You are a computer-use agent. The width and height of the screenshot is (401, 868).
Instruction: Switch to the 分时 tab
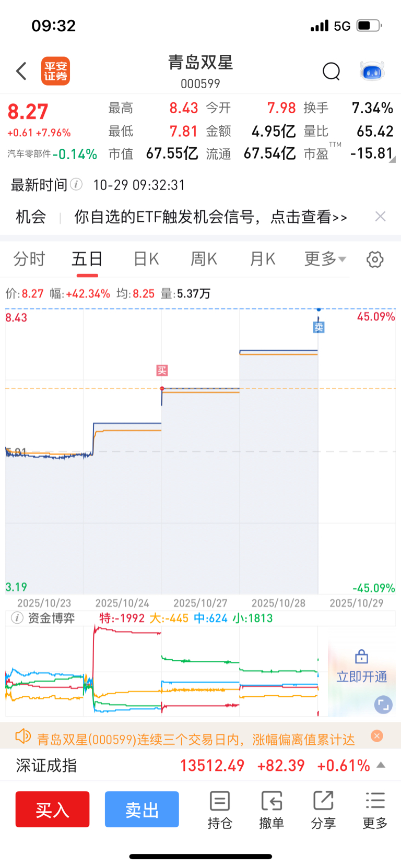[29, 259]
